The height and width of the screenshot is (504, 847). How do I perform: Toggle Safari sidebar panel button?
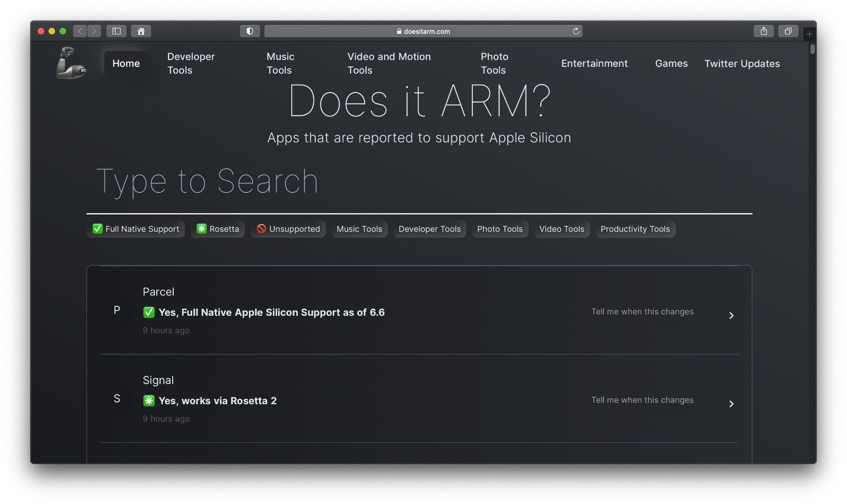pos(116,31)
